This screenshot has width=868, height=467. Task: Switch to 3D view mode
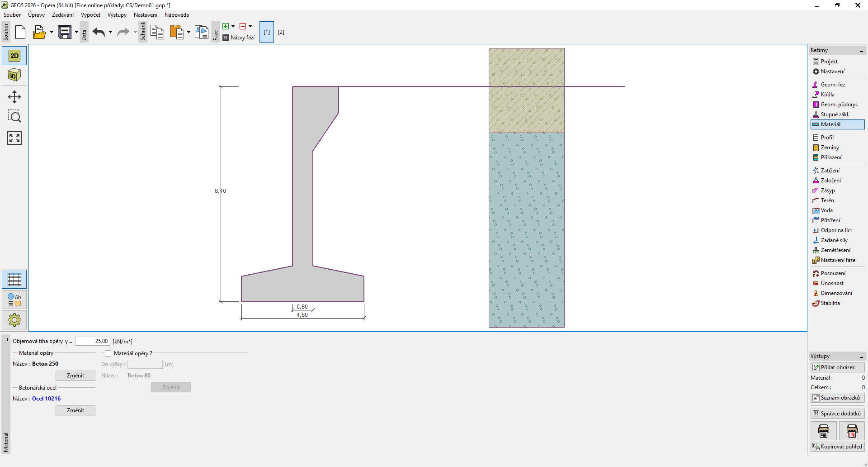[x=14, y=75]
